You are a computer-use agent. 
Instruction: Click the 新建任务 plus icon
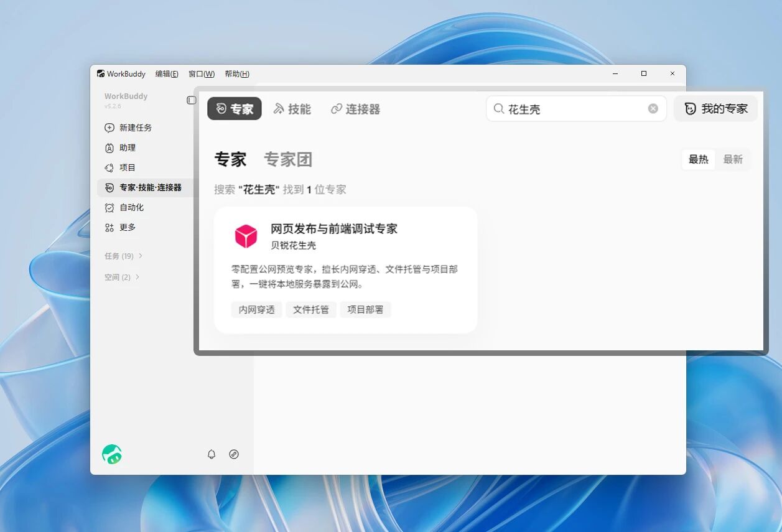109,128
